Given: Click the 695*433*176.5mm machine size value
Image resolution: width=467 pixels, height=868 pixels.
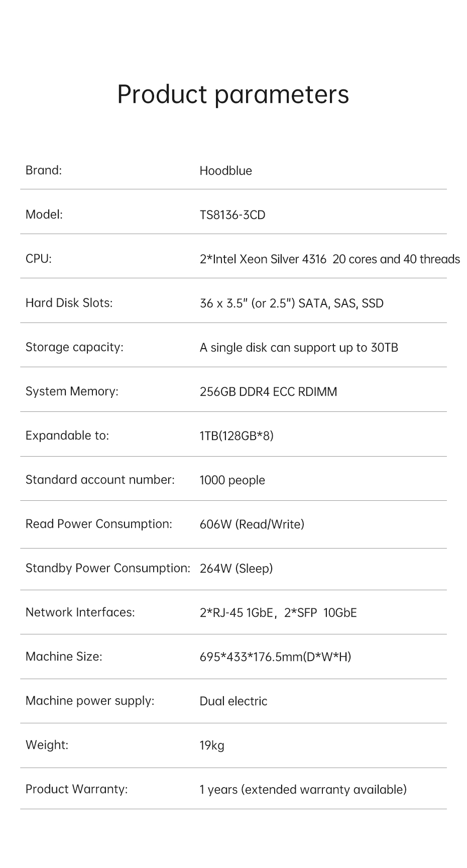Looking at the screenshot, I should 275,657.
